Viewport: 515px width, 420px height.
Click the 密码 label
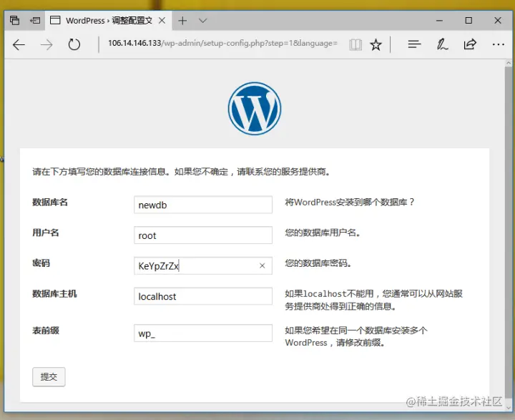tap(41, 263)
